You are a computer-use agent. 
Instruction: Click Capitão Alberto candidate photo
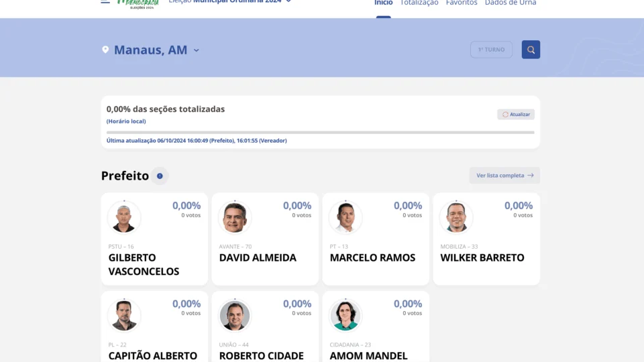pyautogui.click(x=124, y=315)
